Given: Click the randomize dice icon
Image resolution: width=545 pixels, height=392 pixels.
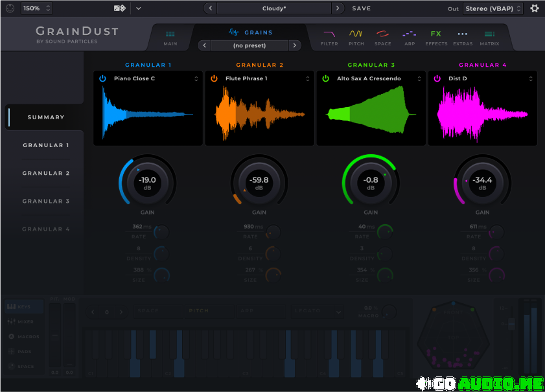Looking at the screenshot, I should click(120, 8).
